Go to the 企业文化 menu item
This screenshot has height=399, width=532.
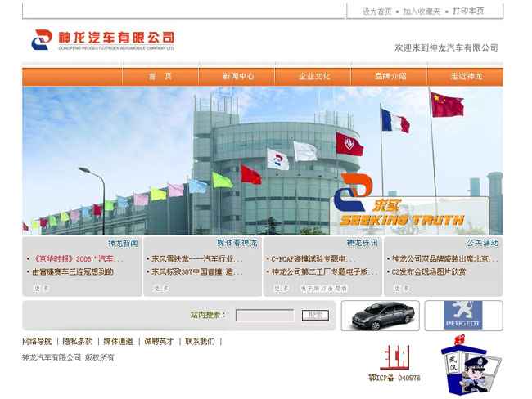(x=313, y=77)
